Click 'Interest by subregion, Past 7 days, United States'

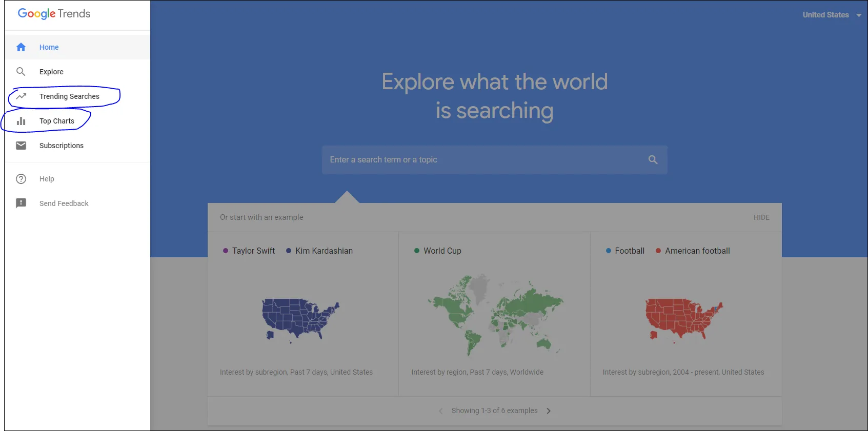point(296,372)
